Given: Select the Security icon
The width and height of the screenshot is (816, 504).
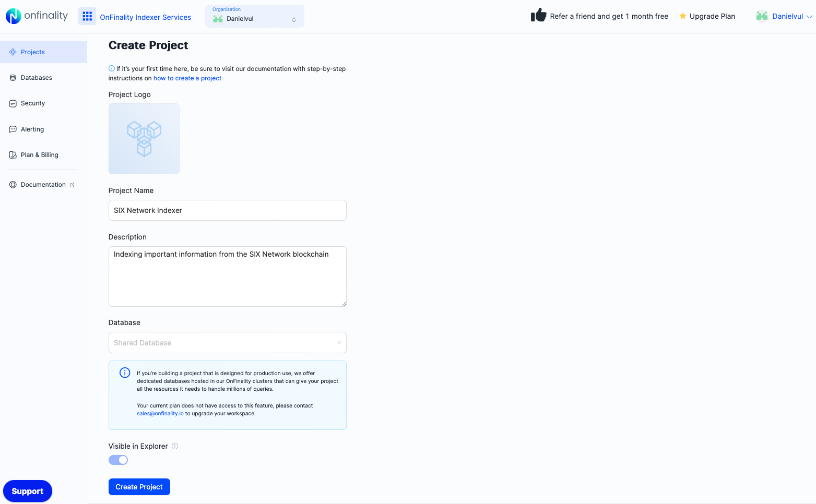Looking at the screenshot, I should coord(13,103).
